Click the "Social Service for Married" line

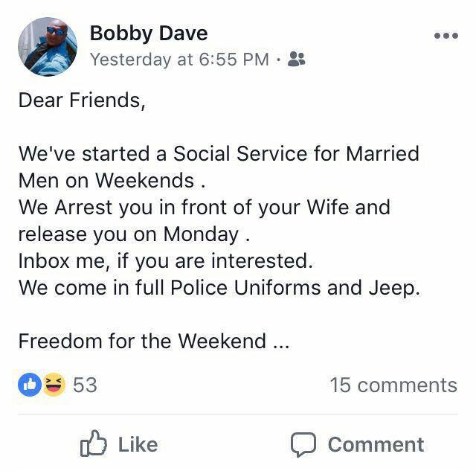click(219, 154)
